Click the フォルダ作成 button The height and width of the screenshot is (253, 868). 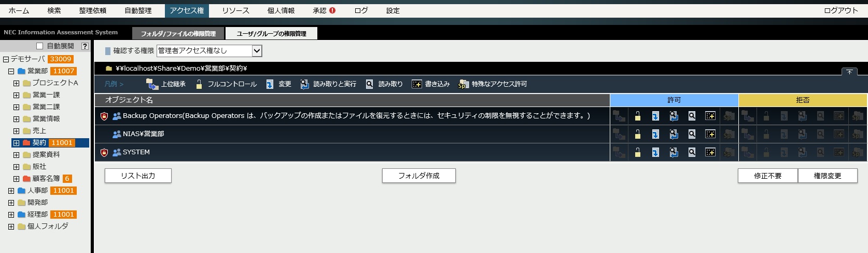click(419, 176)
